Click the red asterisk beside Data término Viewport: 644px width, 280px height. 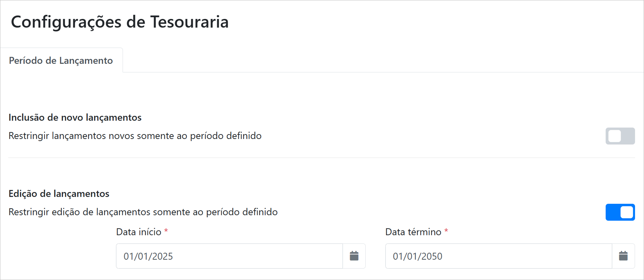[446, 231]
